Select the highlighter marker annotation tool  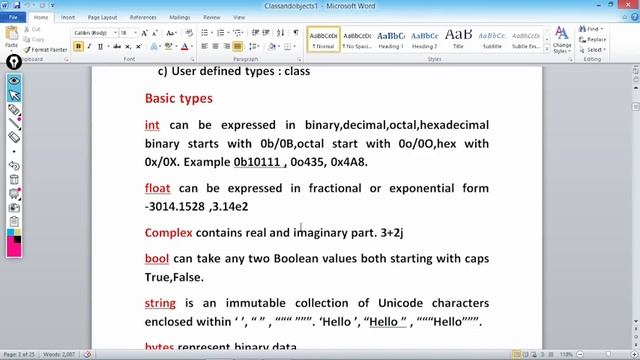pyautogui.click(x=14, y=110)
